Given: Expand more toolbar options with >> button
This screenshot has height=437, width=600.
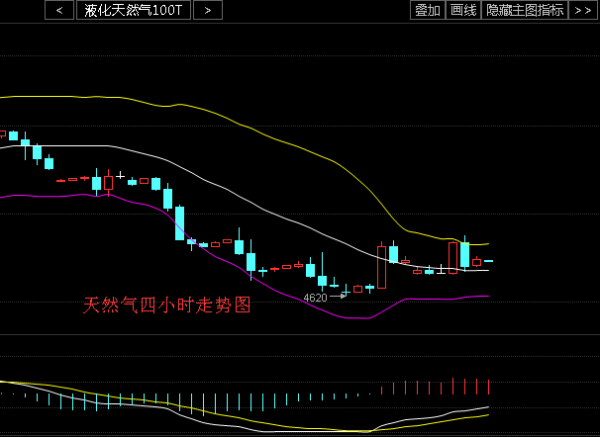Looking at the screenshot, I should [583, 10].
